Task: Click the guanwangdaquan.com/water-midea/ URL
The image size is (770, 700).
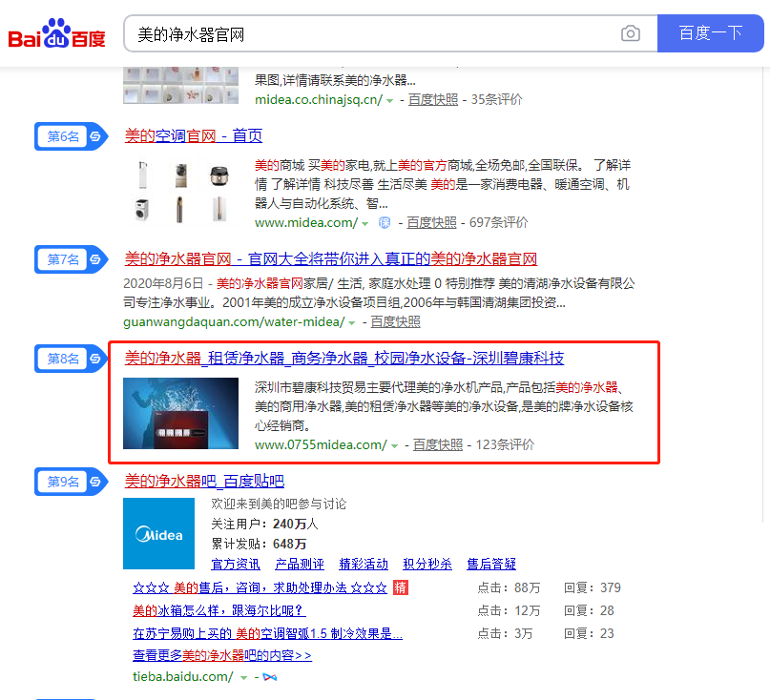Action: coord(234,322)
